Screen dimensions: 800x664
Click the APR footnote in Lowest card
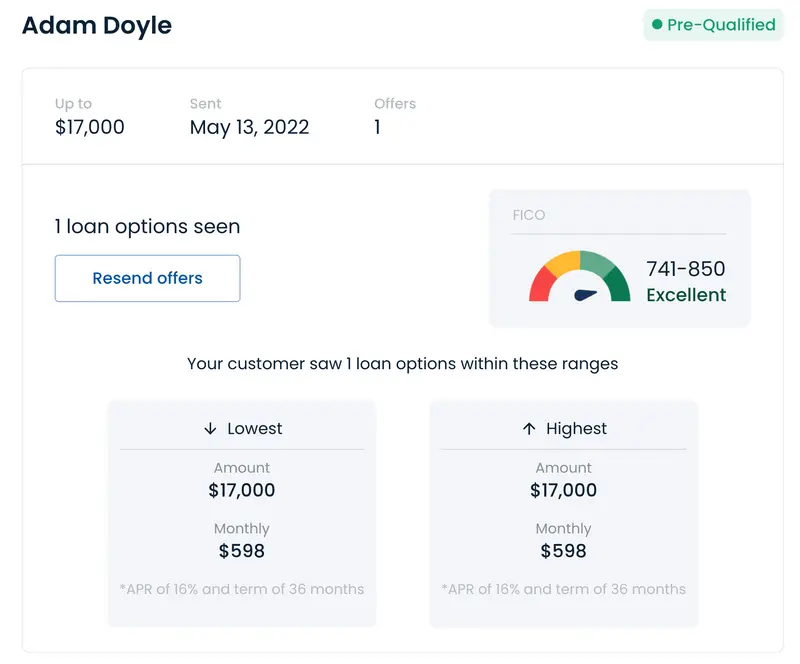(242, 589)
